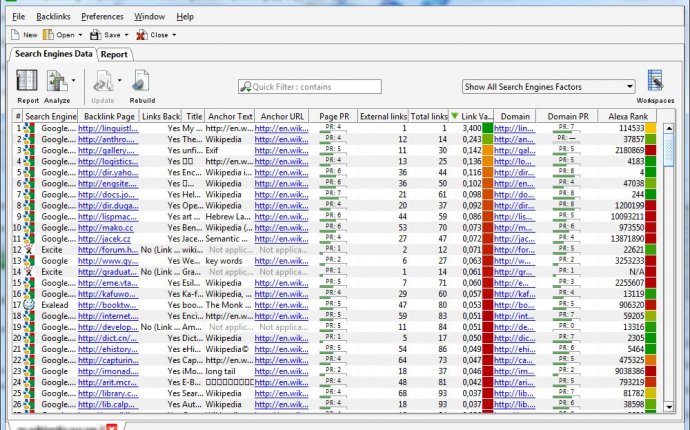The width and height of the screenshot is (690, 430).
Task: Expand the Update dropdown arrow
Action: (x=119, y=81)
